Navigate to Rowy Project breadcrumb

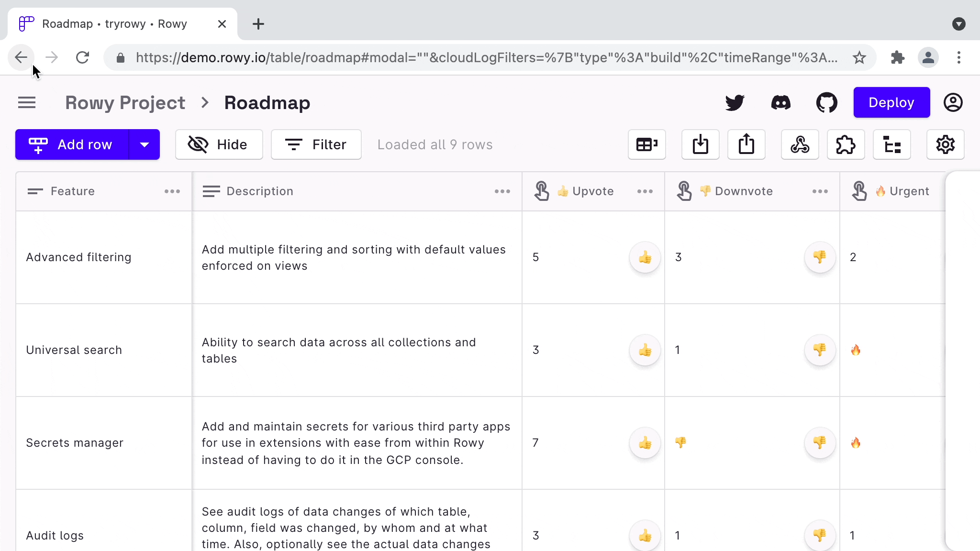[x=125, y=103]
